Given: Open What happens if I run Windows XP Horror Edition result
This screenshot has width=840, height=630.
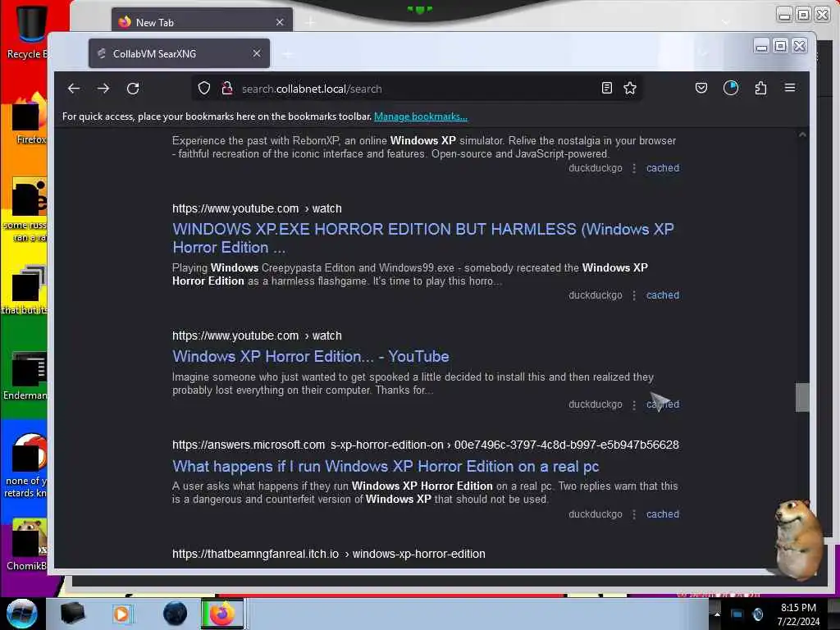Looking at the screenshot, I should [x=386, y=466].
